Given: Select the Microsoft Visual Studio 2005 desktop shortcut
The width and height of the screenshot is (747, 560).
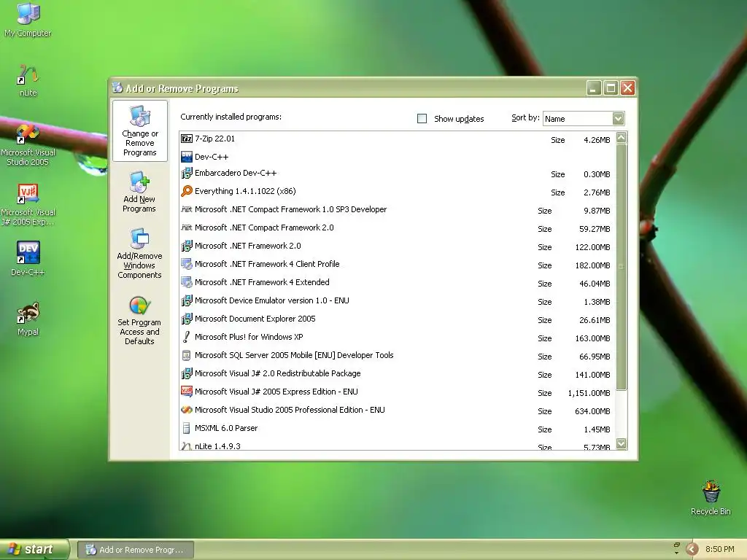Looking at the screenshot, I should tap(28, 144).
